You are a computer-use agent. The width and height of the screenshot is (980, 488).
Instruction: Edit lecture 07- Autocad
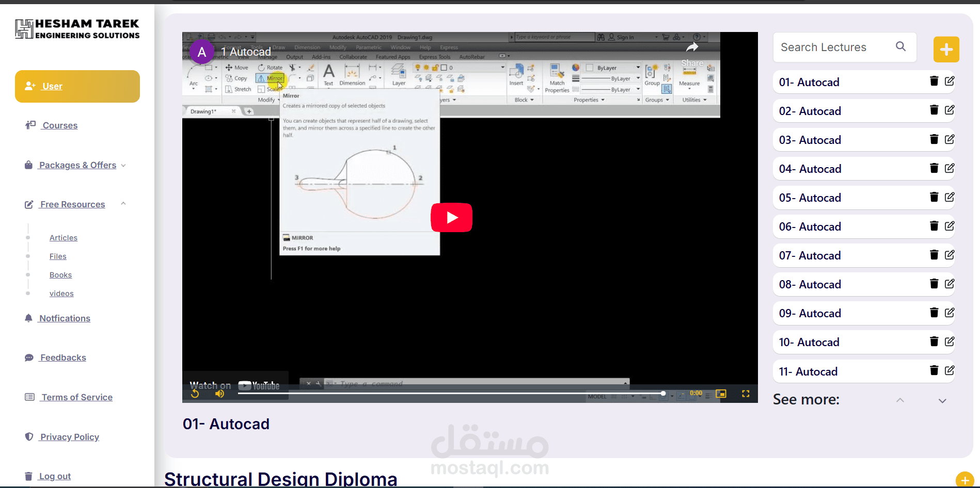coord(950,255)
